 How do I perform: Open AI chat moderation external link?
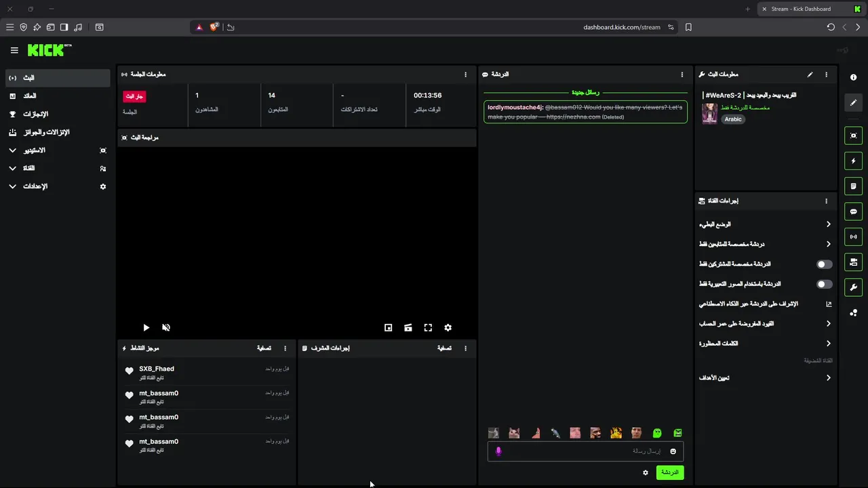pyautogui.click(x=829, y=304)
